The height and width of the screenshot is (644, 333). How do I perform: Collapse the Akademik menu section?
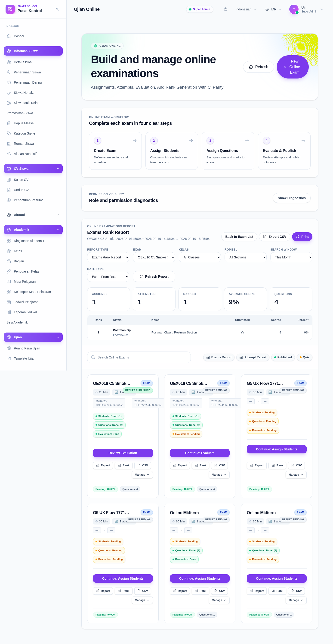tap(33, 230)
